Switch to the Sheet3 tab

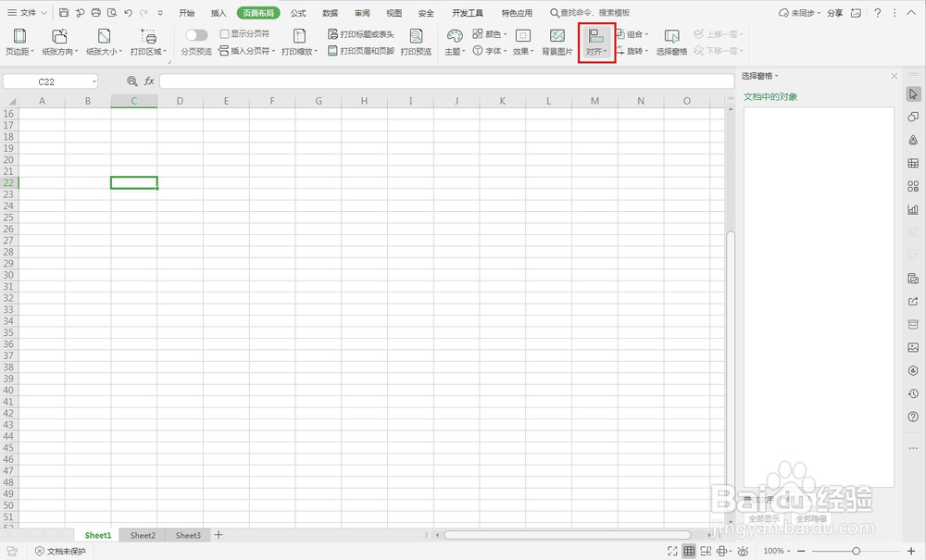[x=188, y=535]
